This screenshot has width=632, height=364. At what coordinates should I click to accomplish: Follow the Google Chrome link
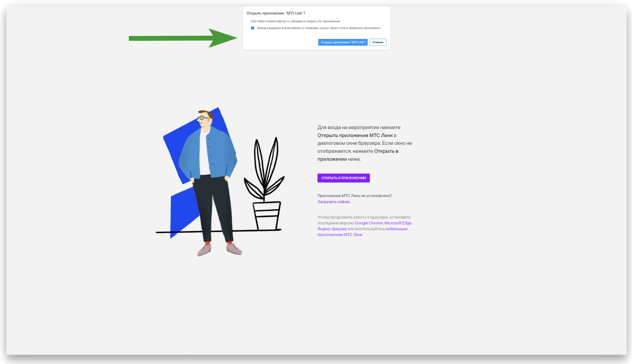[x=368, y=223]
